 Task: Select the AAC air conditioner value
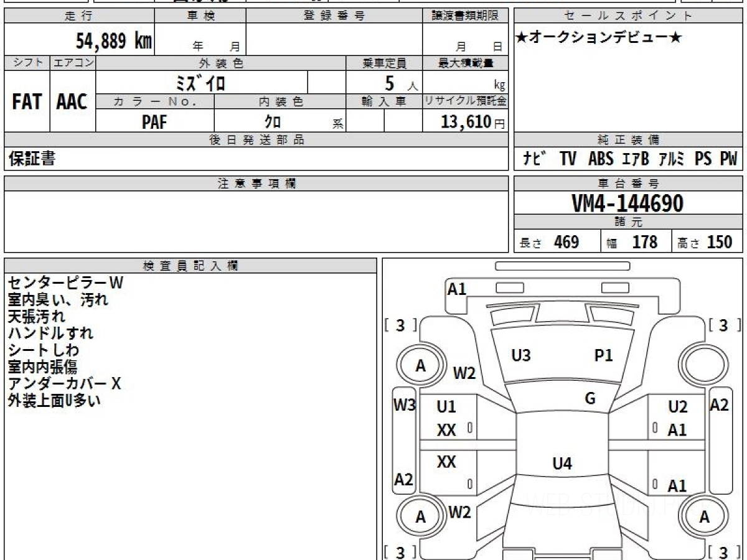(x=72, y=102)
